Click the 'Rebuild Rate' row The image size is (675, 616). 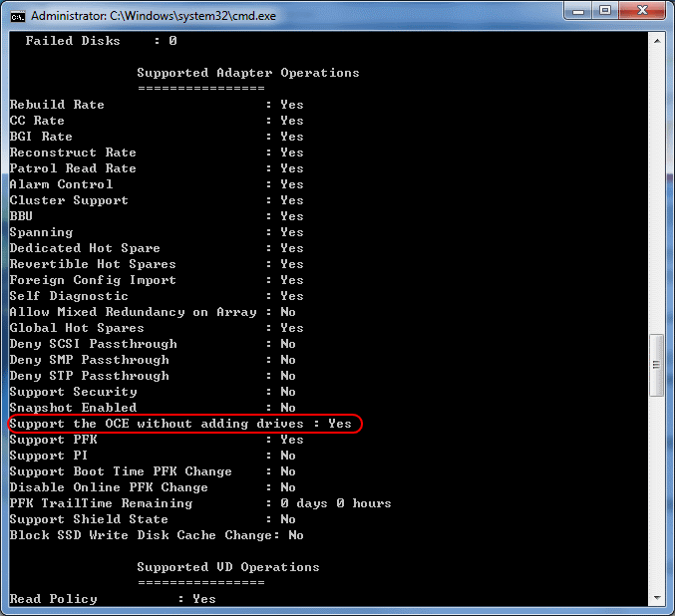pos(157,105)
